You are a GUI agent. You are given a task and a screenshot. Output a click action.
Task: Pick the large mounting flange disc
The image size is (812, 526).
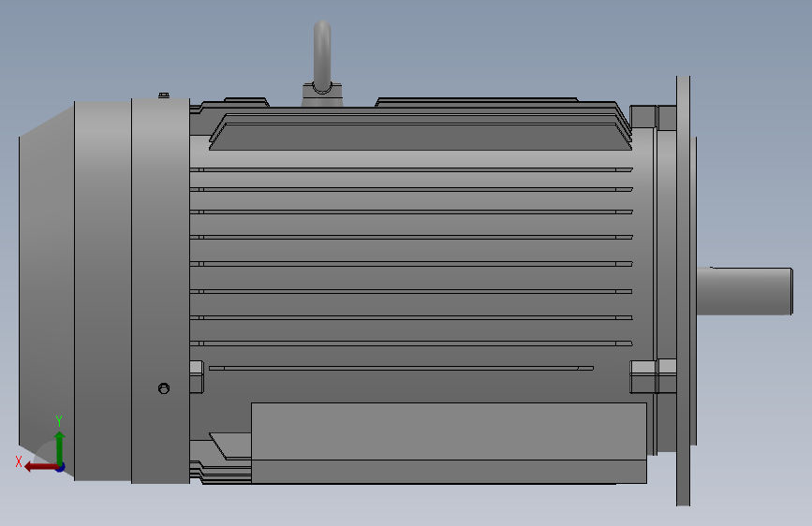point(683,291)
